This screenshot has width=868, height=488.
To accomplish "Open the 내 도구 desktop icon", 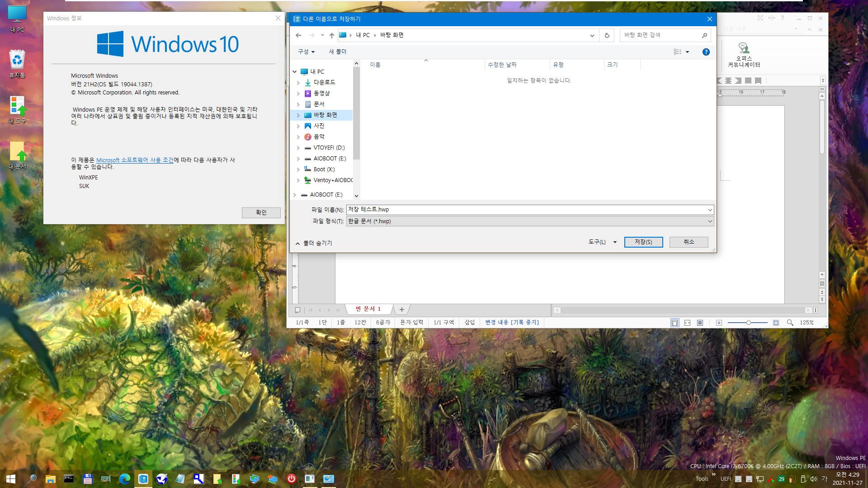I will 17,110.
